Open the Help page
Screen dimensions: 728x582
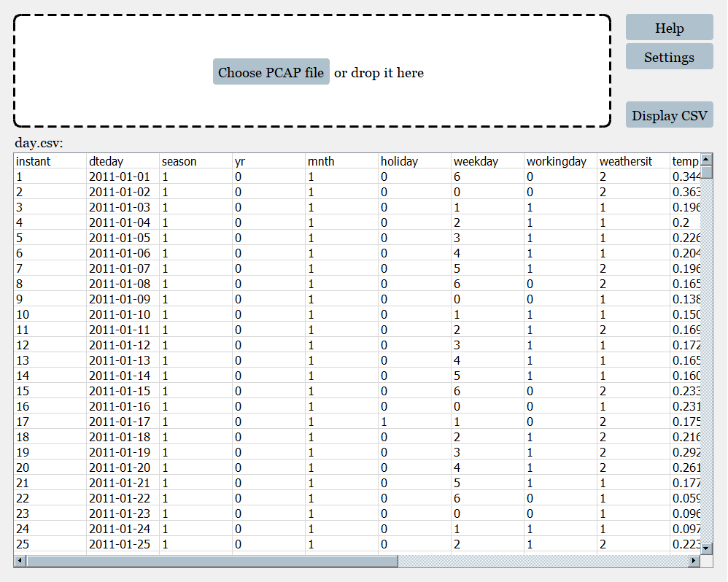point(669,28)
